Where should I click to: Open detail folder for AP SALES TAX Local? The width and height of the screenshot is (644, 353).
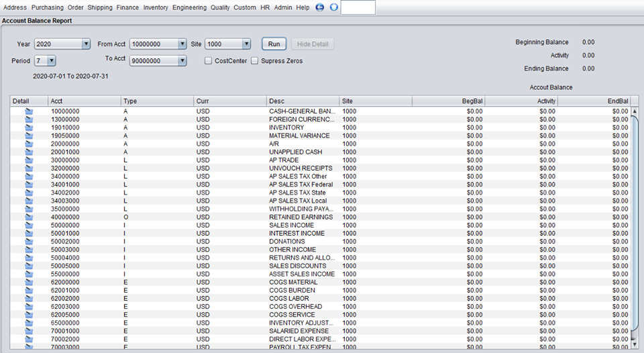(29, 201)
